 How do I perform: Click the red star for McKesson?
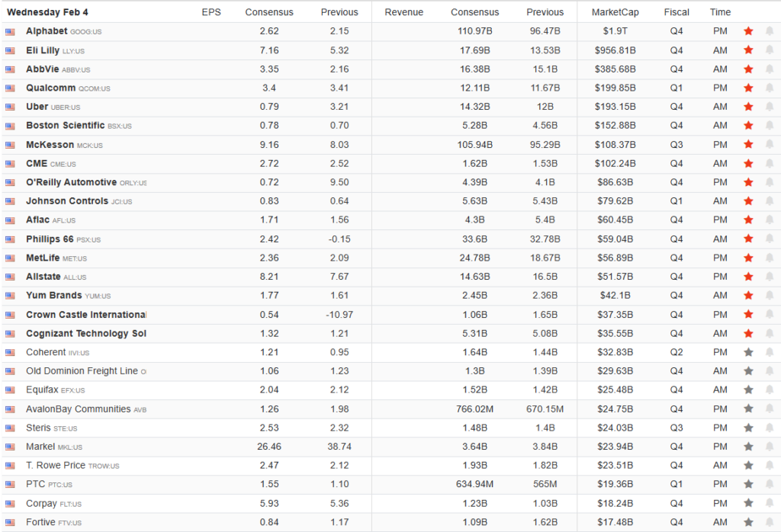[748, 145]
